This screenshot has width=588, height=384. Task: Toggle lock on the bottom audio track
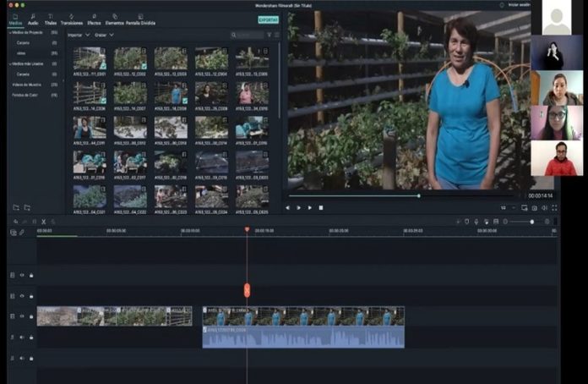[31, 358]
